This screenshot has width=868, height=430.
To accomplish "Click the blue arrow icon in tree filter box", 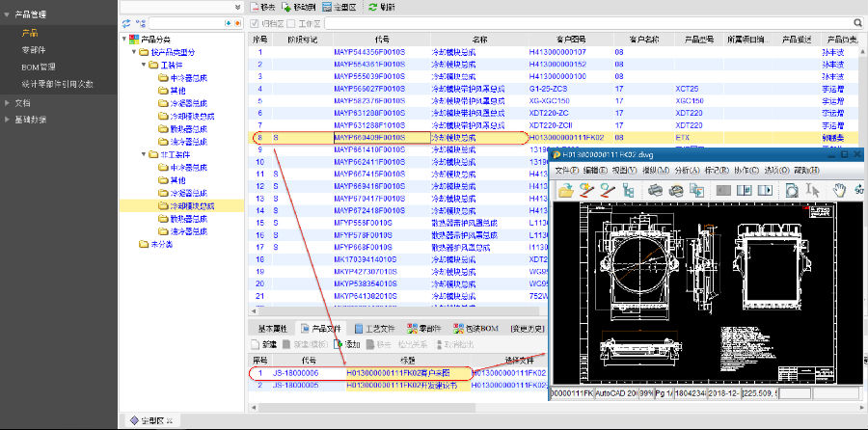I will [228, 23].
